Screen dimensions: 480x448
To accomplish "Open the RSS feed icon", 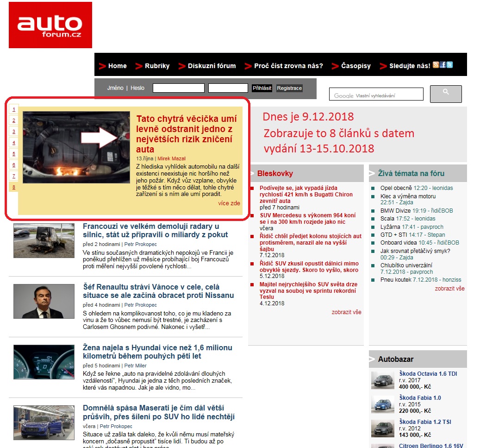I will pyautogui.click(x=436, y=65).
